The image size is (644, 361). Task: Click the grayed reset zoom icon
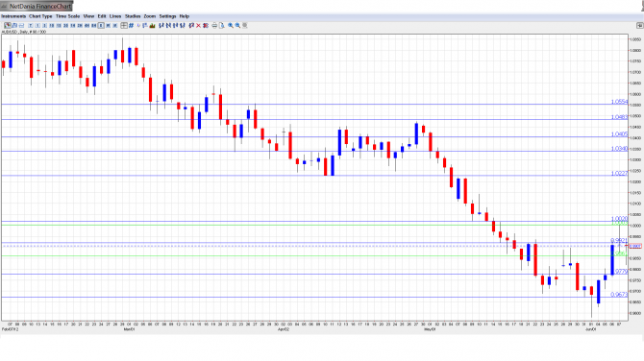pyautogui.click(x=244, y=25)
